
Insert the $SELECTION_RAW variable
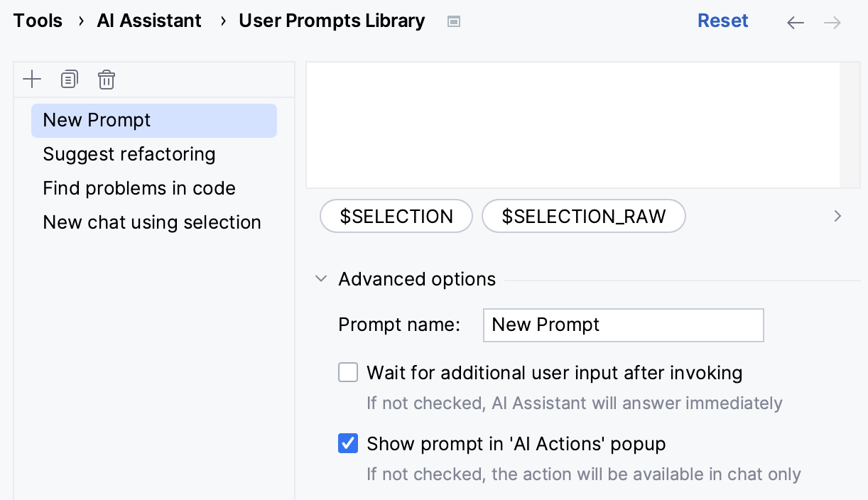pos(584,216)
